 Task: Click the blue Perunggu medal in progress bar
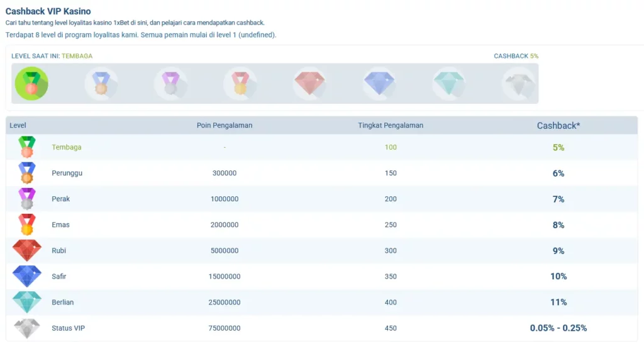(101, 84)
